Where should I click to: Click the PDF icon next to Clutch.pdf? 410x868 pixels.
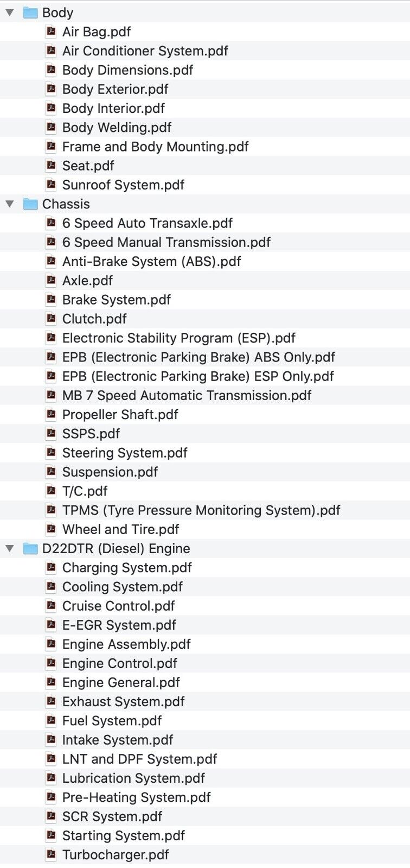51,319
